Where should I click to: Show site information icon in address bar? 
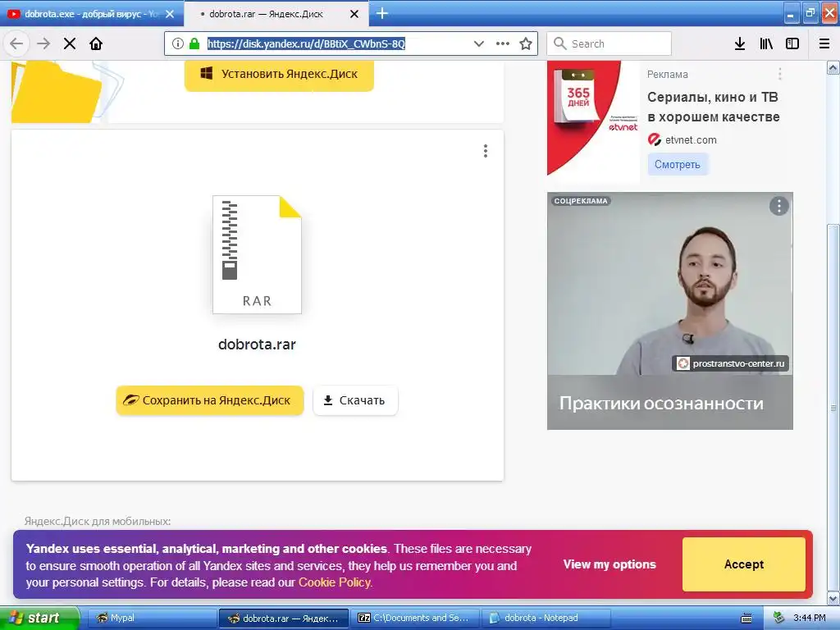click(178, 43)
